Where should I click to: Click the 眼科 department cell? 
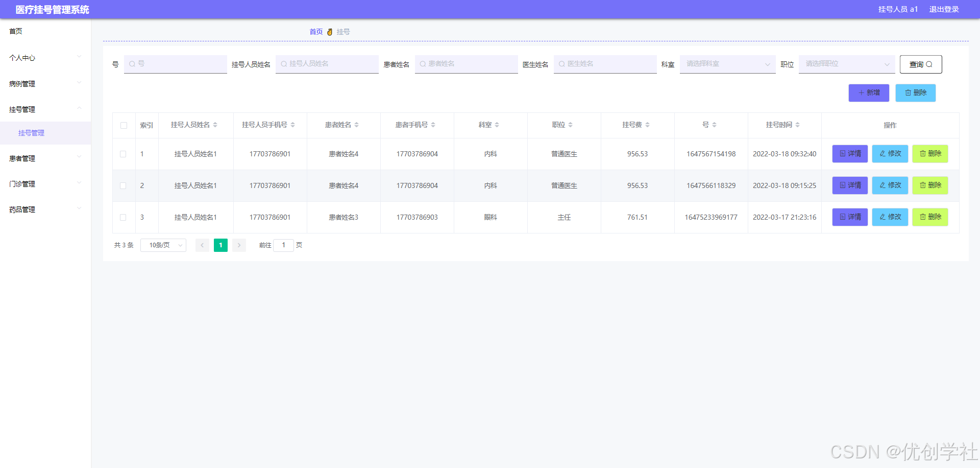click(x=491, y=217)
